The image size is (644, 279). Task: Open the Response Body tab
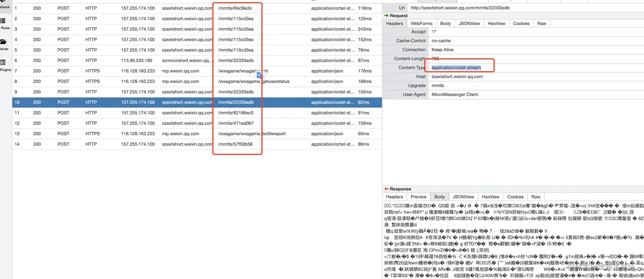click(440, 196)
